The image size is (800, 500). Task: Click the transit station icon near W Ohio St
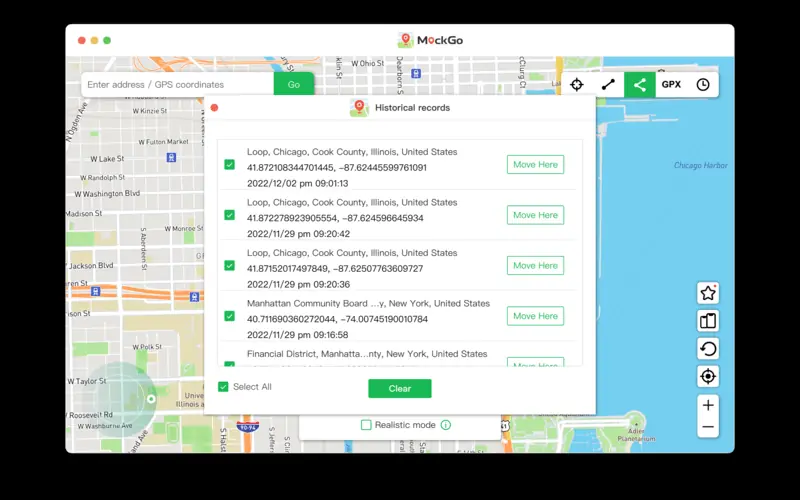[x=416, y=73]
